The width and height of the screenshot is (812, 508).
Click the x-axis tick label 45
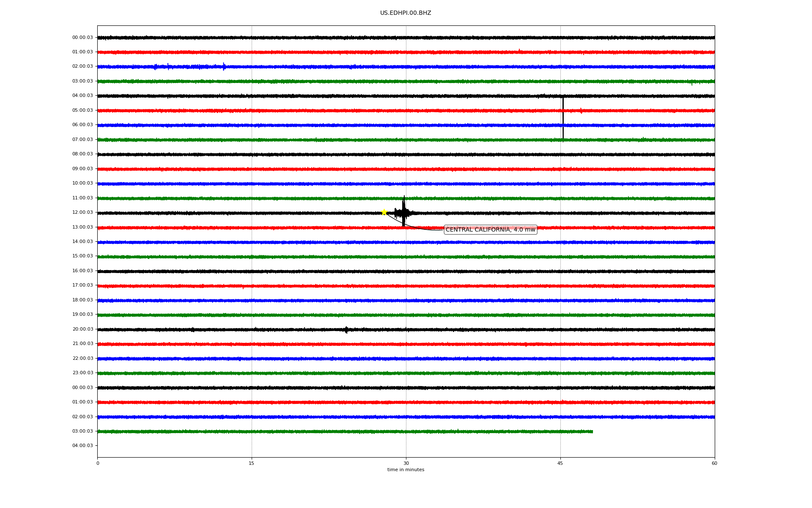coord(560,463)
